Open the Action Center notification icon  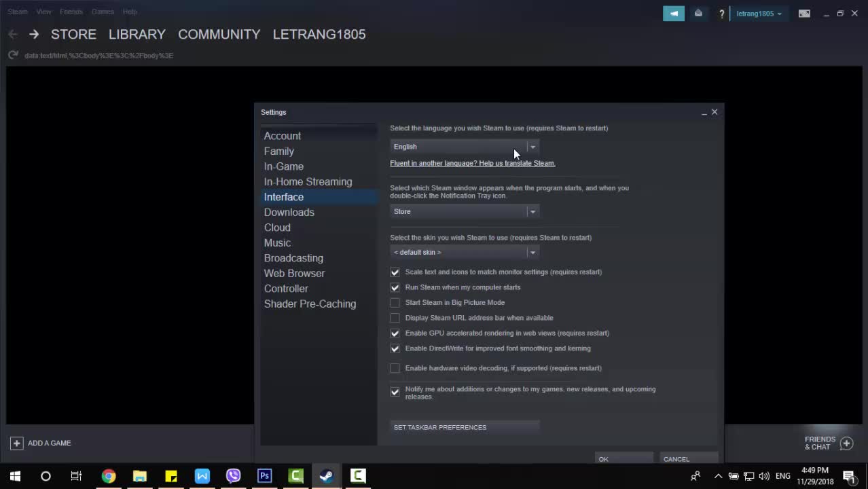[x=848, y=476]
